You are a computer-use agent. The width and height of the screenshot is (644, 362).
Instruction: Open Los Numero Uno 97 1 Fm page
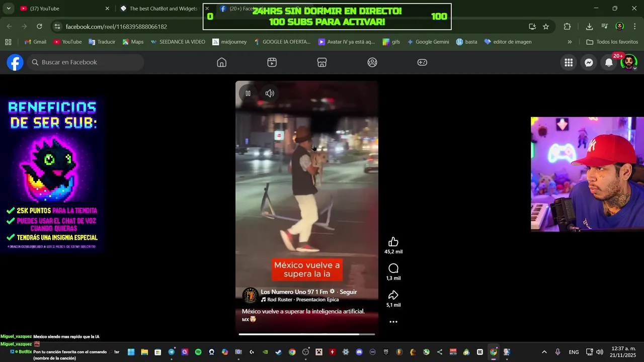(x=294, y=292)
